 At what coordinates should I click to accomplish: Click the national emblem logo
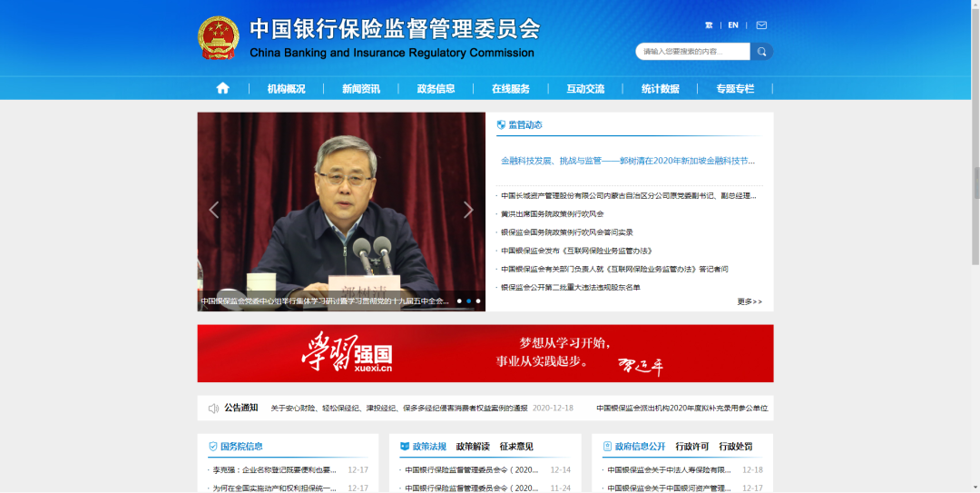coord(218,38)
